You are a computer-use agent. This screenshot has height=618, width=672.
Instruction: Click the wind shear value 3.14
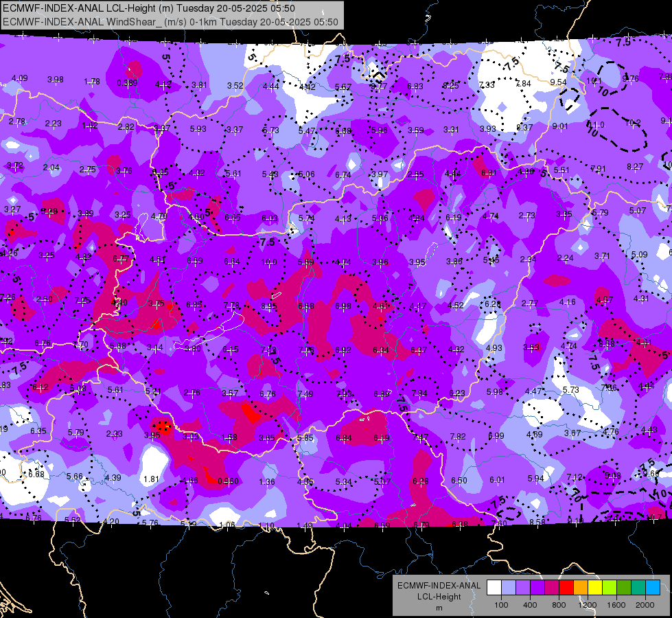coord(154,347)
